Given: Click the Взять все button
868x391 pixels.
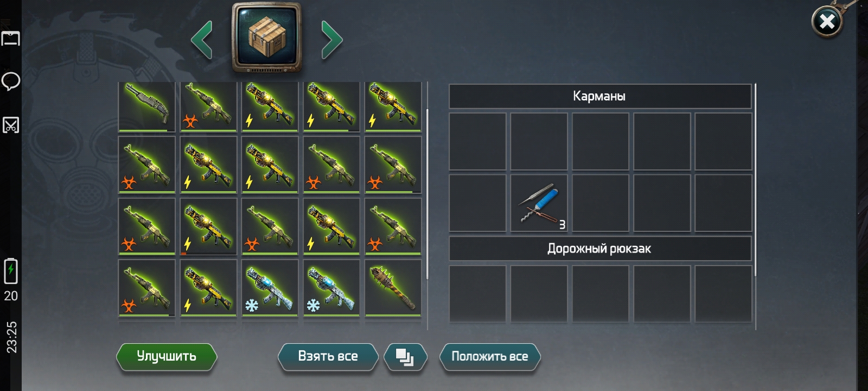Looking at the screenshot, I should click(328, 357).
